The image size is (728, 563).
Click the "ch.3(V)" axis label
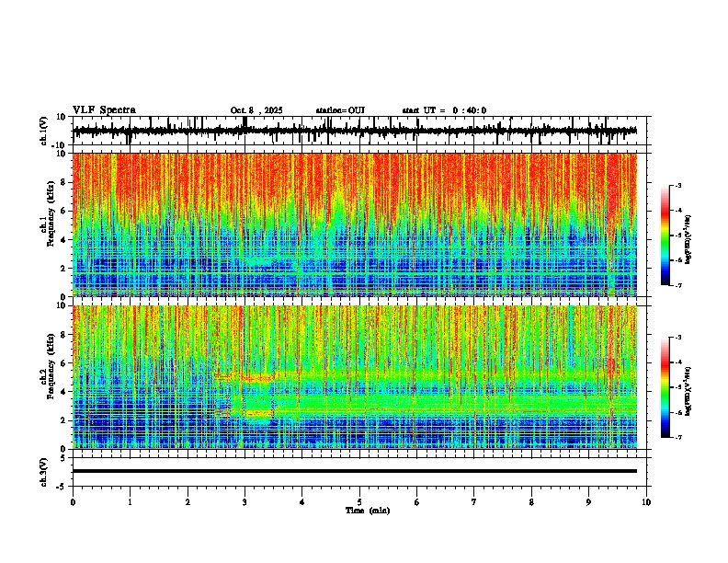pyautogui.click(x=44, y=473)
